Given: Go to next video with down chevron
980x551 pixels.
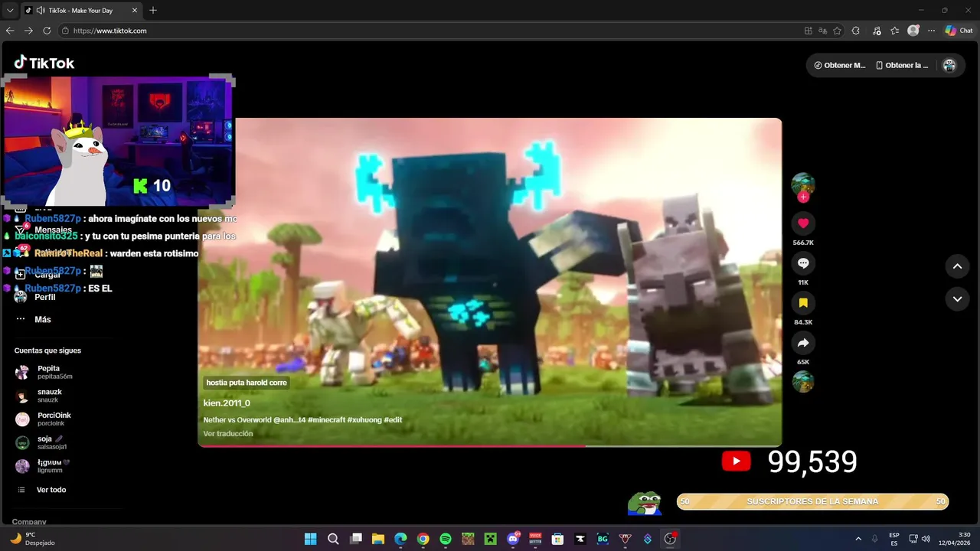Looking at the screenshot, I should pyautogui.click(x=957, y=299).
